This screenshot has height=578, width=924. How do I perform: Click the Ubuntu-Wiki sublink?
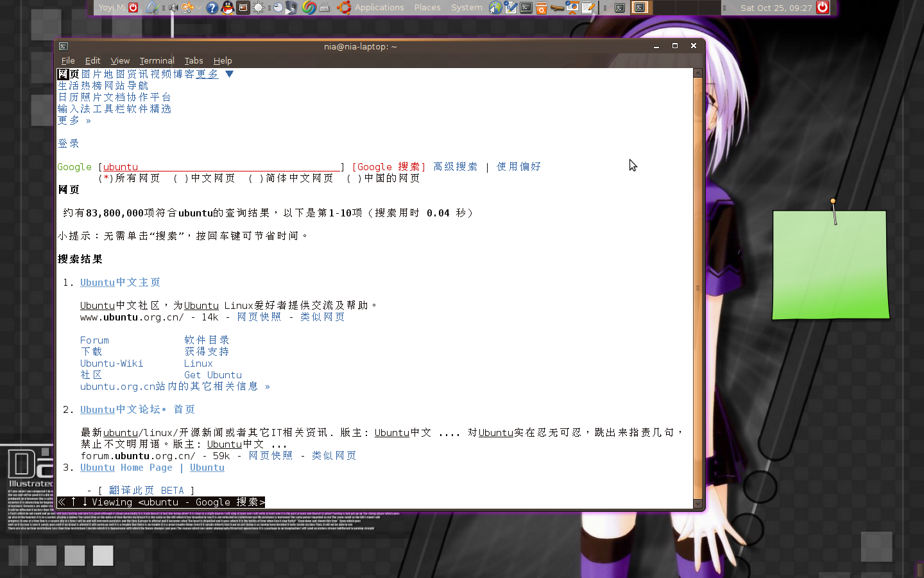pos(112,363)
